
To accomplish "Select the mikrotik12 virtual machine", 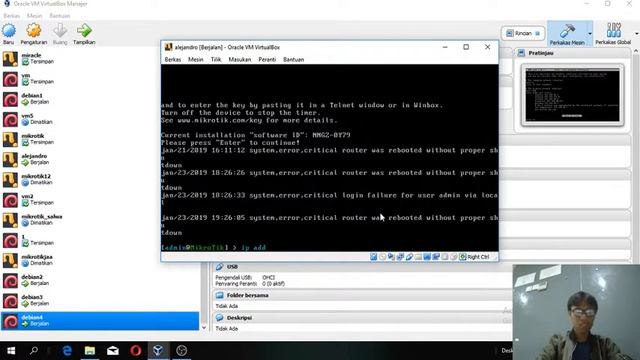I will (100, 180).
